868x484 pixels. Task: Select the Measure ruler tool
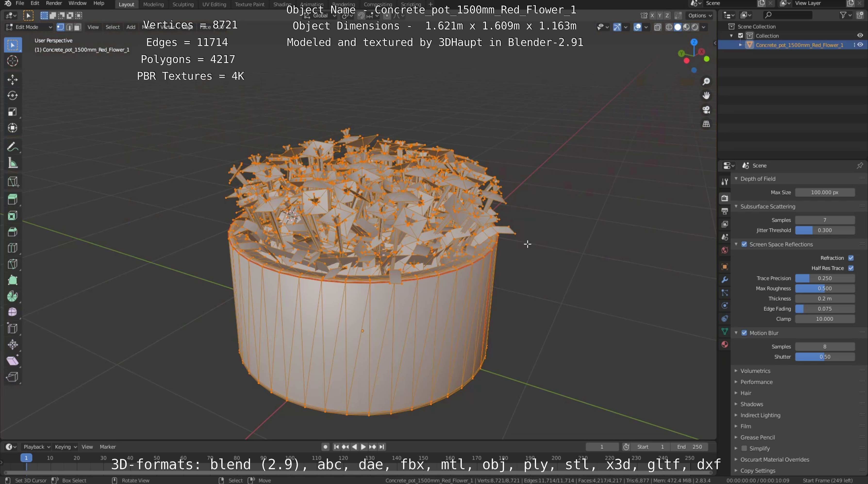point(12,164)
